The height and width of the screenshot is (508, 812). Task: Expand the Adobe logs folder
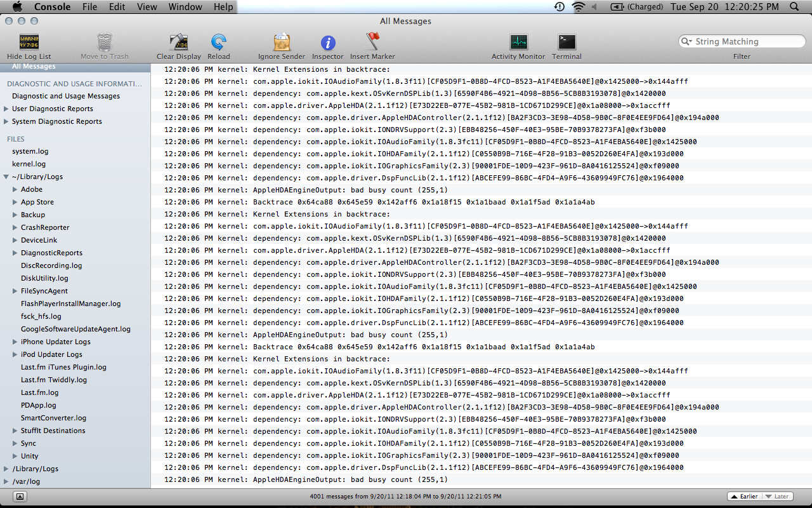click(15, 189)
